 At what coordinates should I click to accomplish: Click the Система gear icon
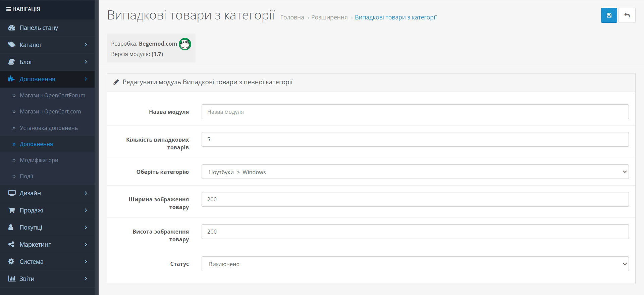[11, 261]
